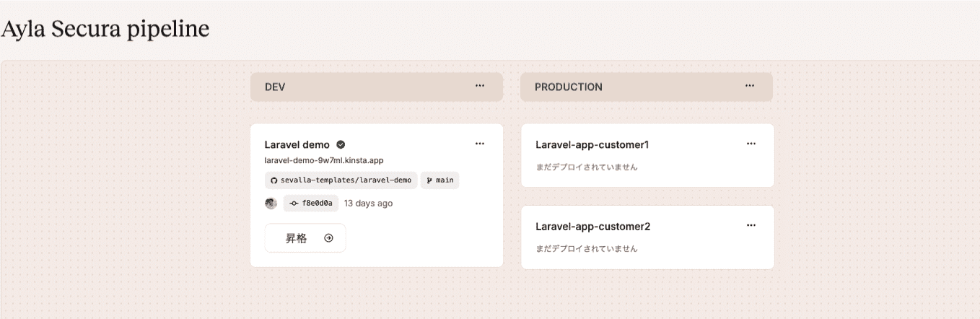Open sevalla-templates/laravel-demo repository link
980x319 pixels.
341,180
